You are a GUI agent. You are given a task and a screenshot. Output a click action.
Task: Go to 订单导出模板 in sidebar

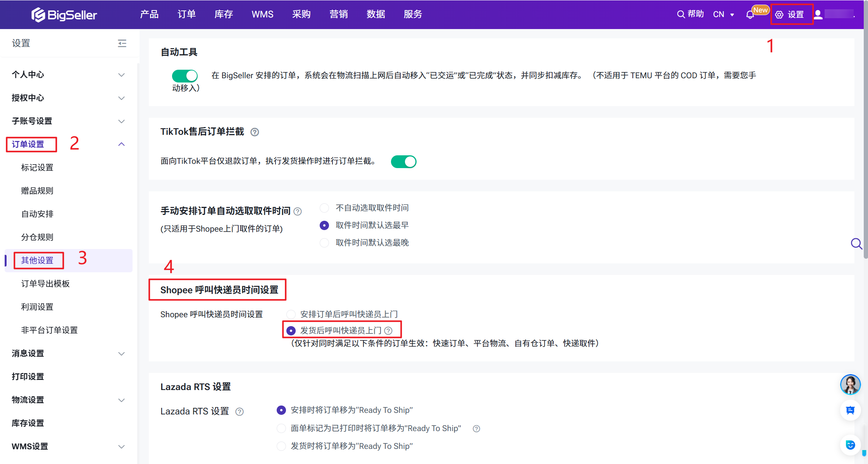[45, 284]
